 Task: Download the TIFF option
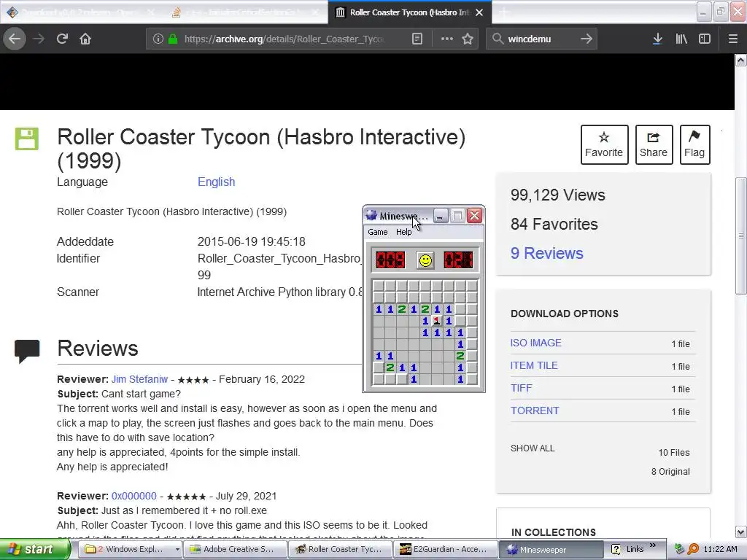pyautogui.click(x=521, y=388)
